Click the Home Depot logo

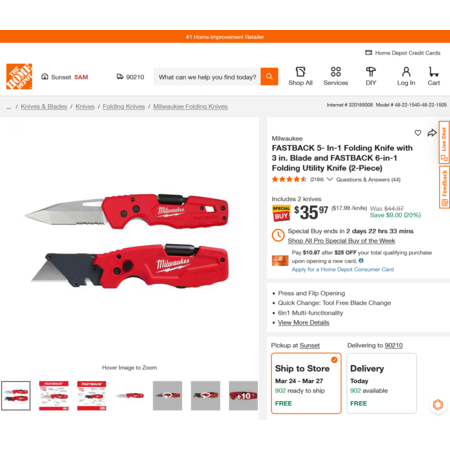tap(19, 76)
